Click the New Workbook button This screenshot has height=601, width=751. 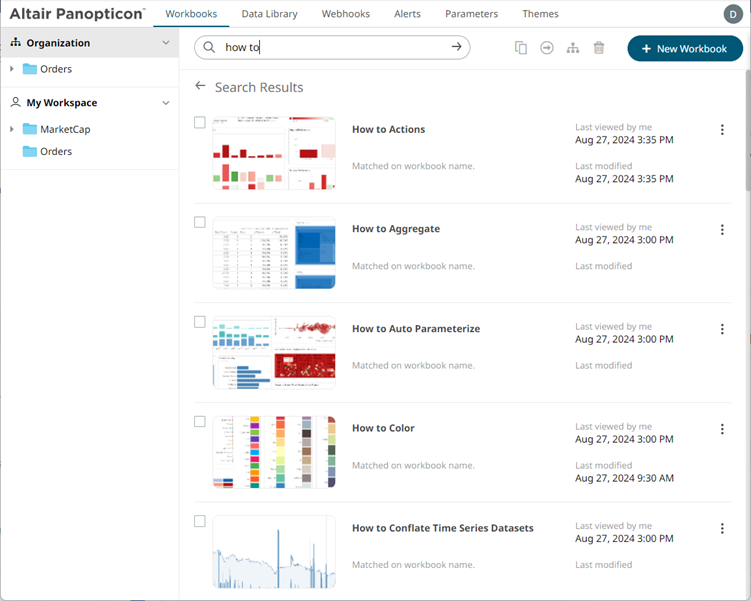click(685, 48)
